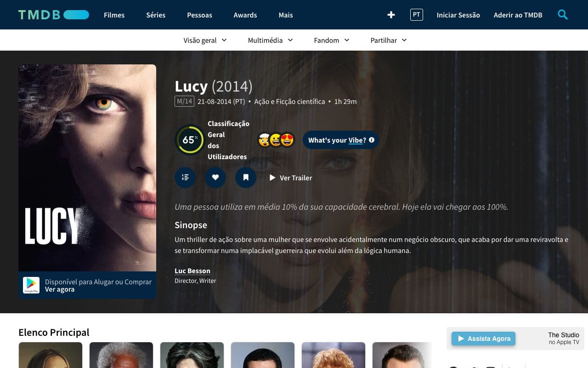Image resolution: width=588 pixels, height=368 pixels.
Task: Open Luc Besson's profile link
Action: 192,271
